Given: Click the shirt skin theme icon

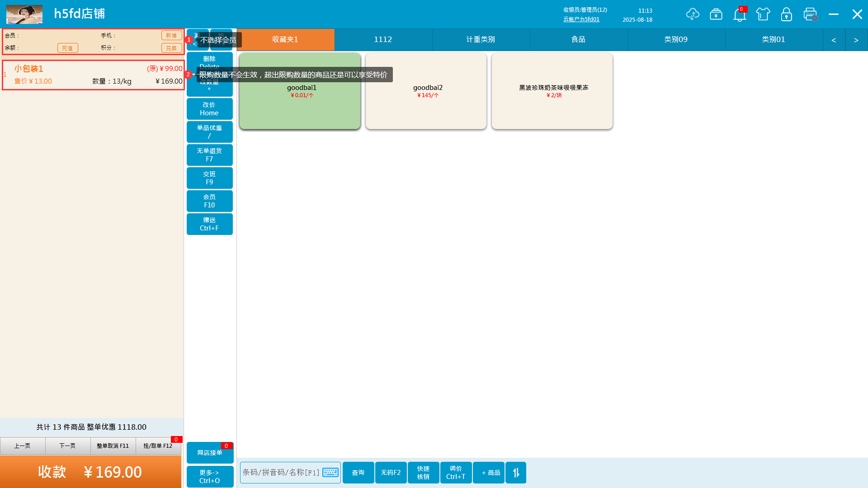Looking at the screenshot, I should (763, 14).
